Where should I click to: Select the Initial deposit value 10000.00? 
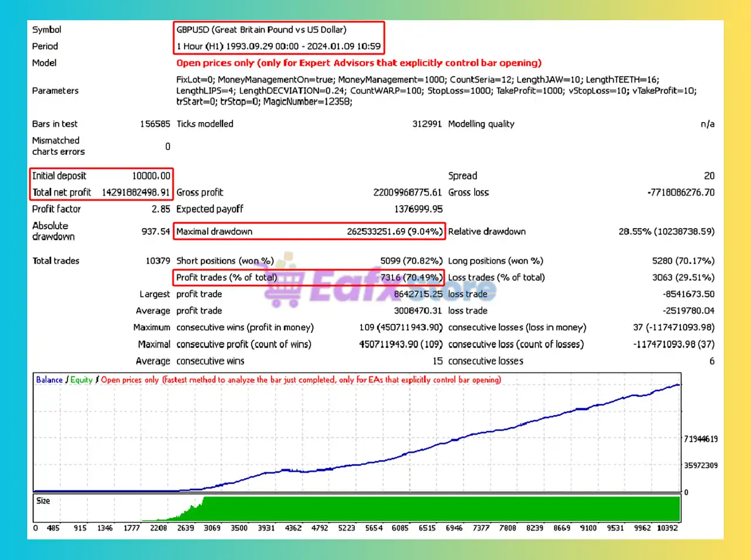[151, 176]
